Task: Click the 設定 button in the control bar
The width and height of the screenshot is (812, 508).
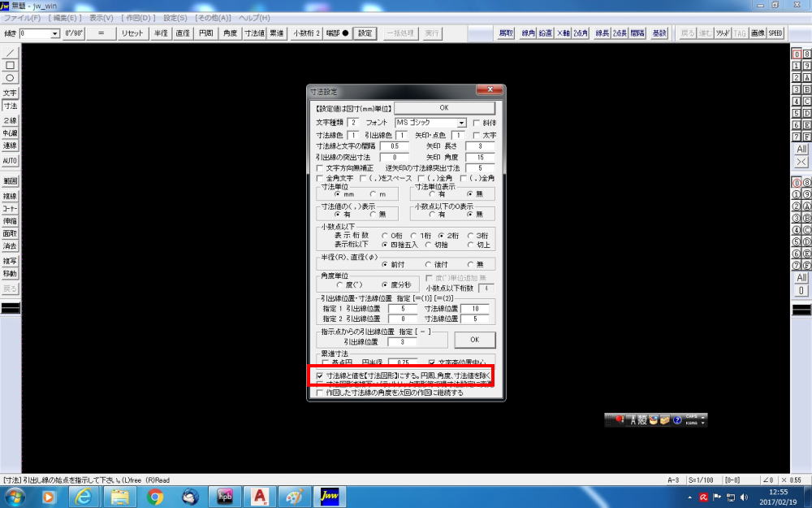Action: 365,33
